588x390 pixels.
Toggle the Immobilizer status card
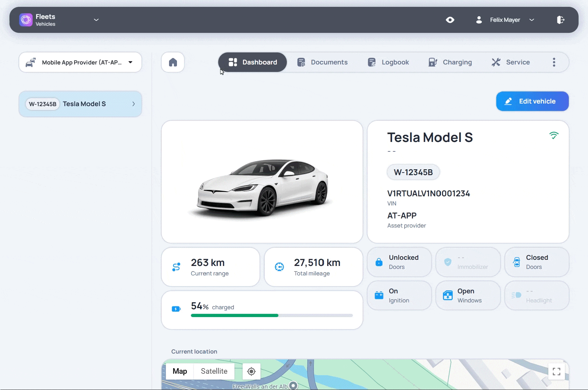(468, 262)
